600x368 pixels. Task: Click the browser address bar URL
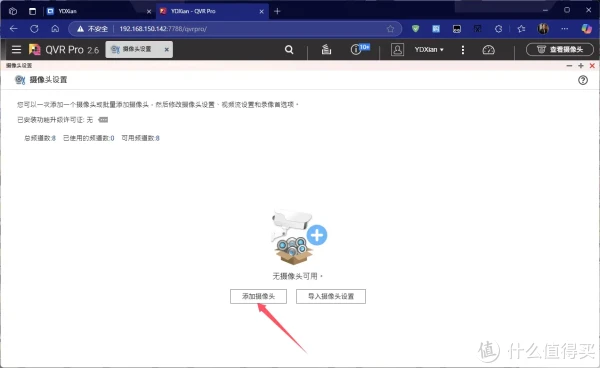click(163, 29)
